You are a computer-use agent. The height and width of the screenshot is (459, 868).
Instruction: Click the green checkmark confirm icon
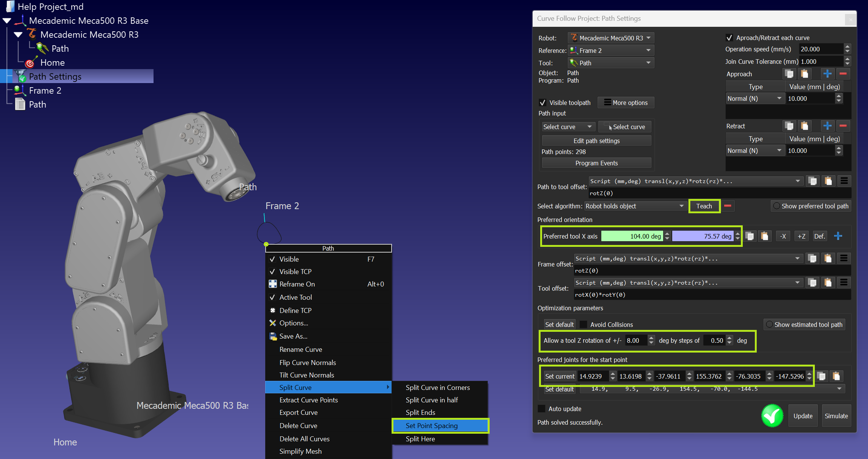(x=772, y=416)
